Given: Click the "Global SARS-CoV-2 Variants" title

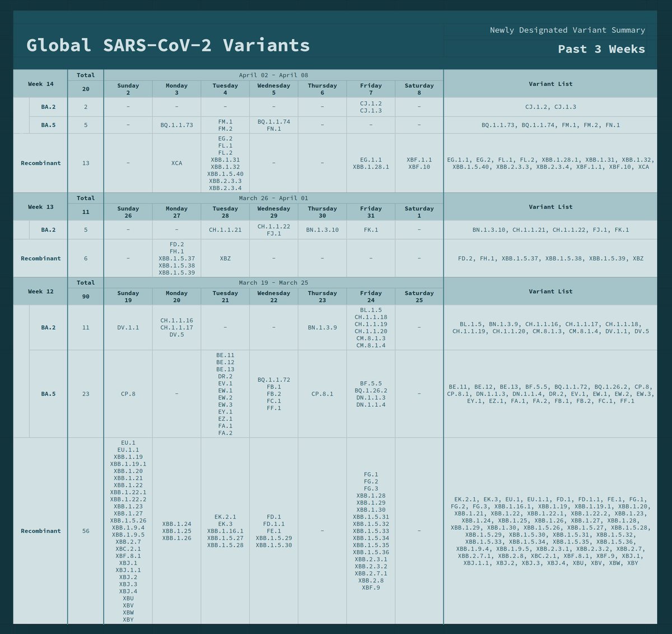Looking at the screenshot, I should (168, 45).
